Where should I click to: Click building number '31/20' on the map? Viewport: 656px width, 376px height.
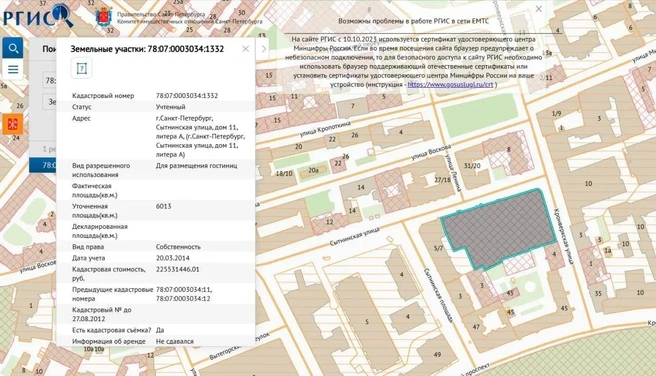tap(472, 166)
